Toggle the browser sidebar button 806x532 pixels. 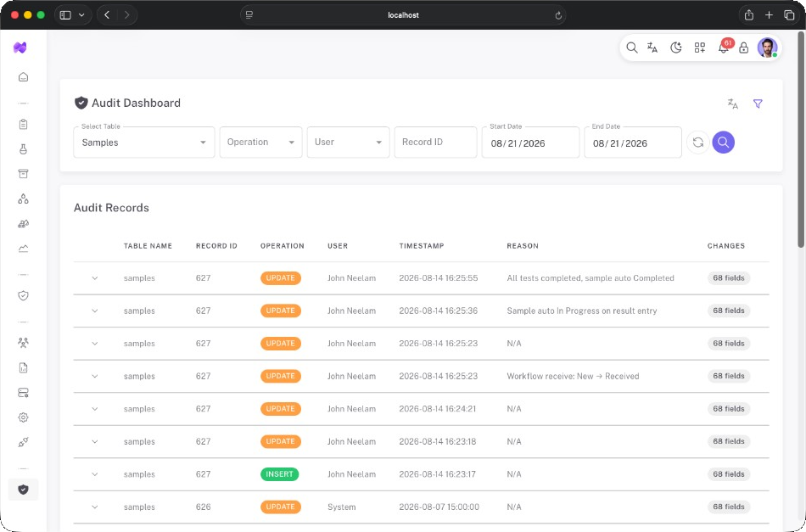tap(65, 15)
